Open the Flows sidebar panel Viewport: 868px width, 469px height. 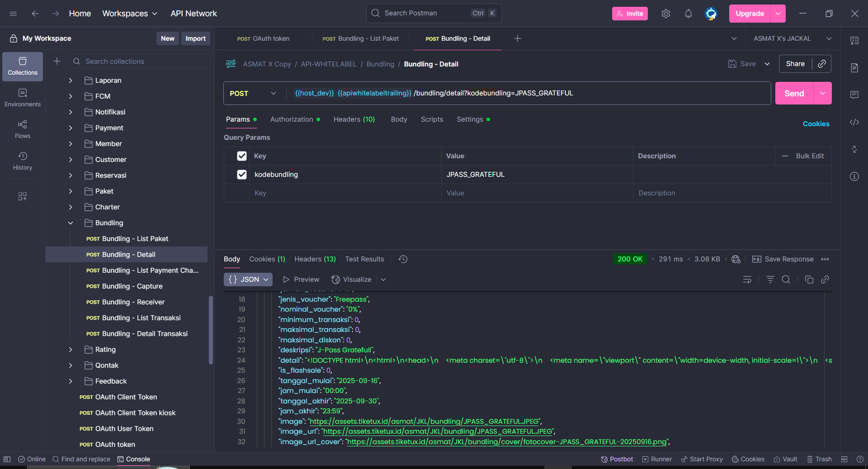coord(23,130)
